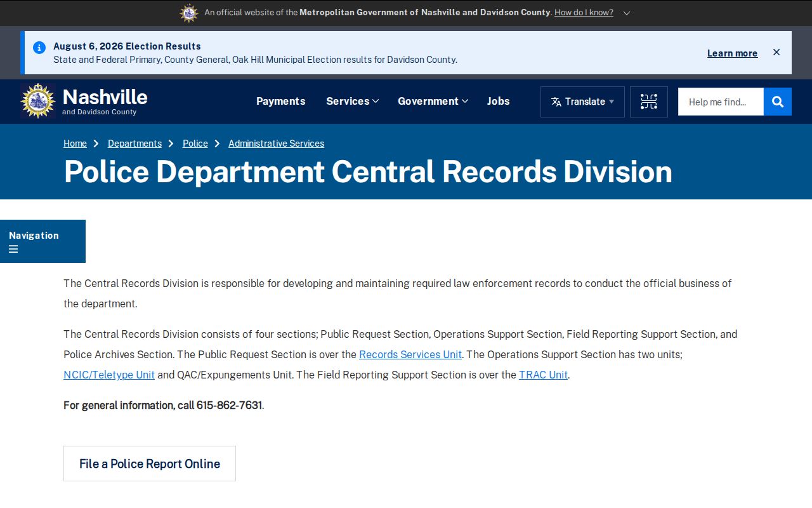Dismiss the election results alert
812x508 pixels.
[776, 52]
